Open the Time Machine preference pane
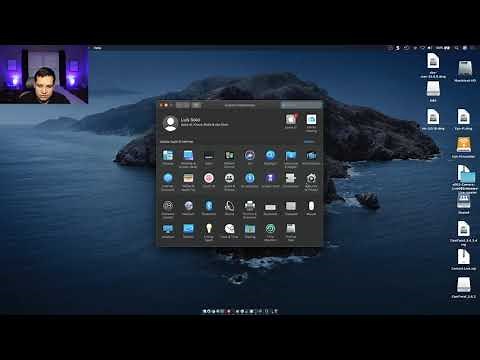The image size is (480, 360). (x=270, y=232)
